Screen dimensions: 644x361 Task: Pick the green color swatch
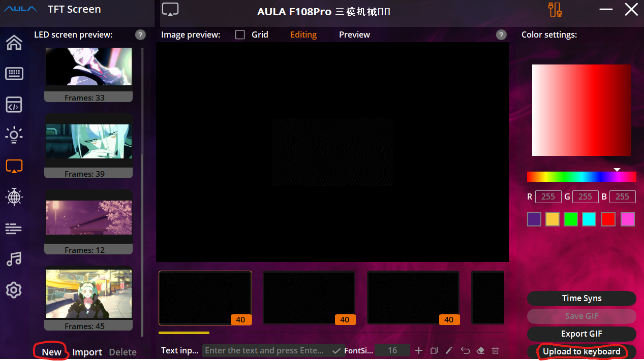[x=571, y=219]
